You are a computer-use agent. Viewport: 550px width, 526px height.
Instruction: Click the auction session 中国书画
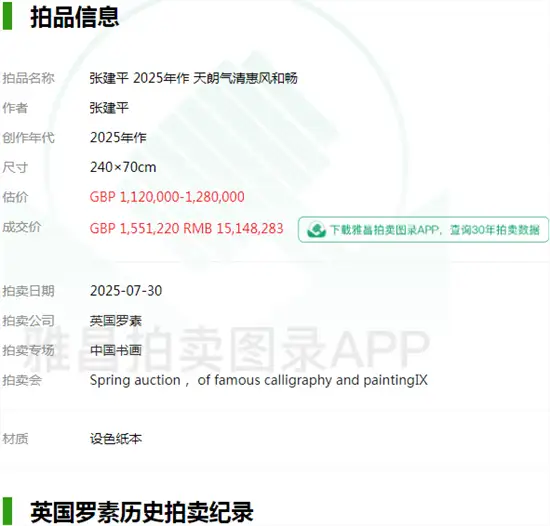click(116, 350)
